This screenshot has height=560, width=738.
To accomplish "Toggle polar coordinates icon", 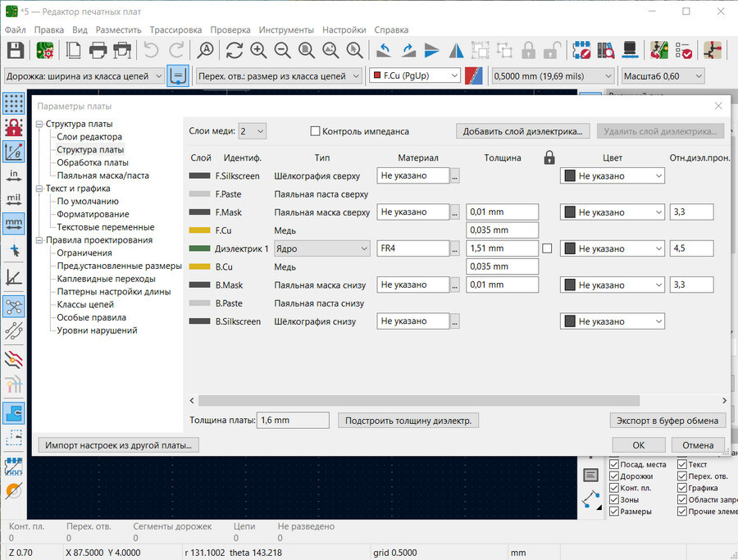I will tap(14, 152).
